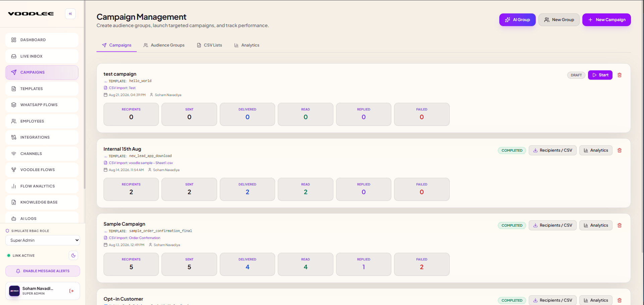Open the Dashboard sidebar item
Image resolution: width=644 pixels, height=305 pixels.
42,40
